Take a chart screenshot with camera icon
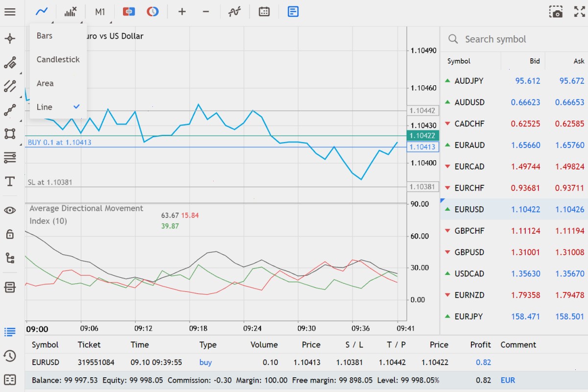Screen dimensions: 588x392 point(556,11)
